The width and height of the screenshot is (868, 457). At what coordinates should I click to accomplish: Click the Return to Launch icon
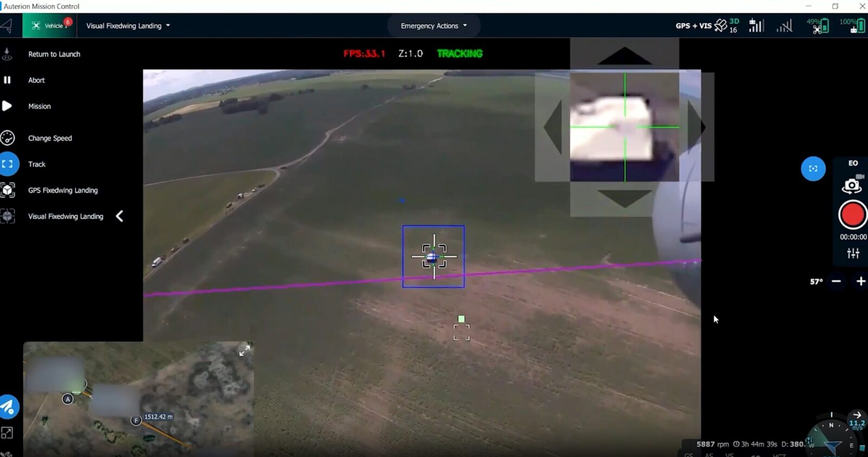(x=7, y=54)
